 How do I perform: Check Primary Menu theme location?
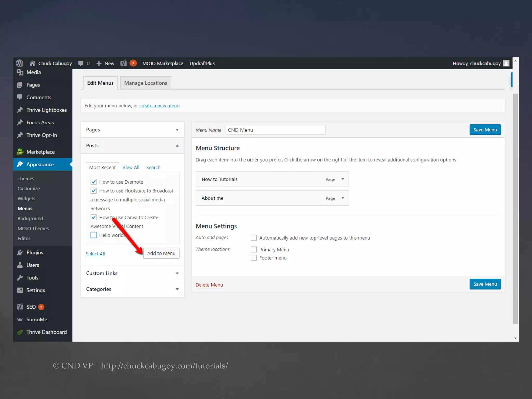(x=254, y=250)
